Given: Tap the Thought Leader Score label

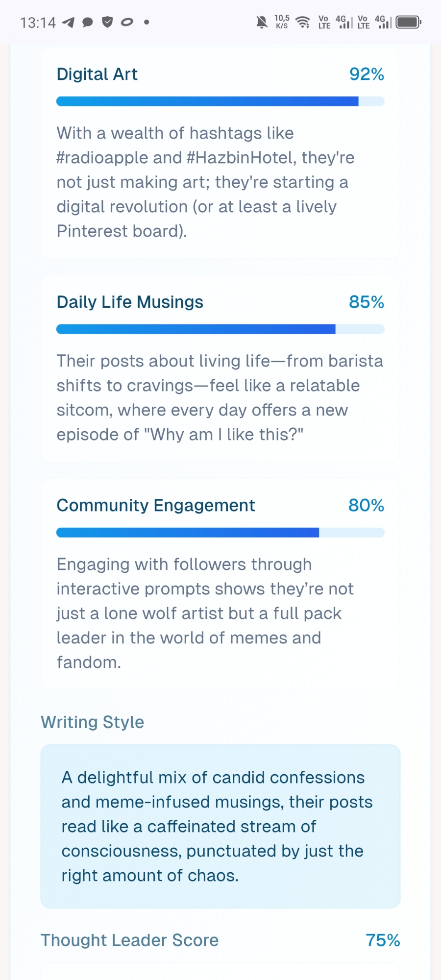Looking at the screenshot, I should pyautogui.click(x=129, y=940).
